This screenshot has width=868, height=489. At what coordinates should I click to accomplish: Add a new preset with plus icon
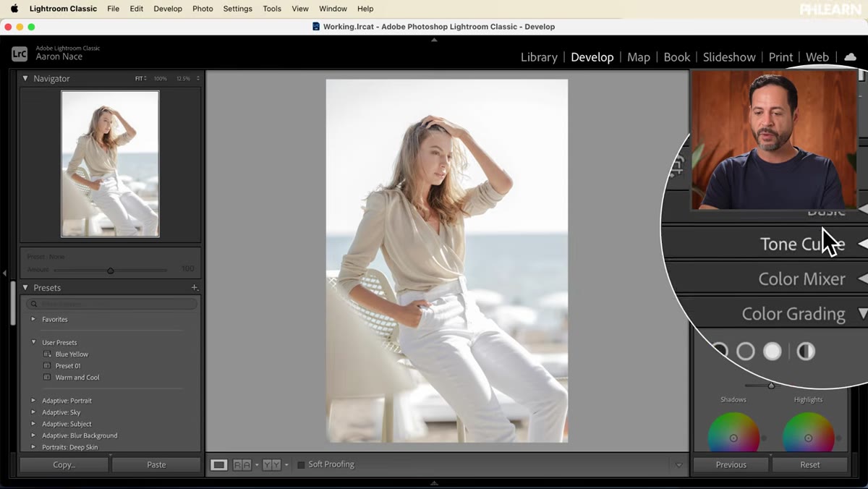194,287
